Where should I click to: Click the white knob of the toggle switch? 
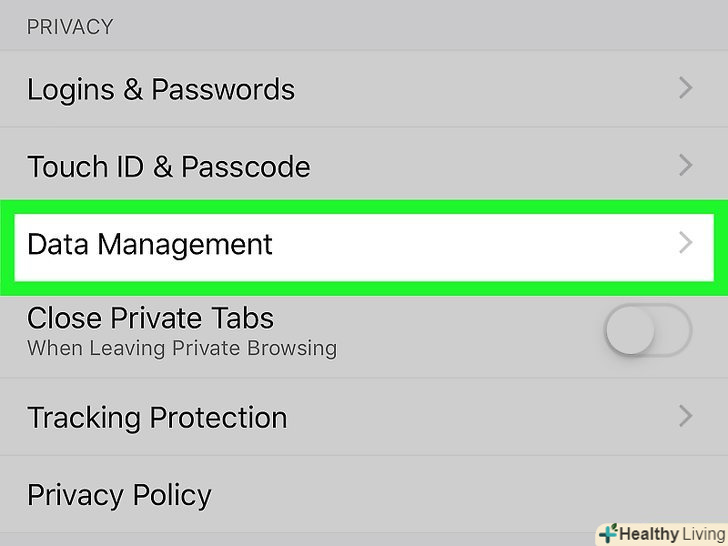coord(628,331)
